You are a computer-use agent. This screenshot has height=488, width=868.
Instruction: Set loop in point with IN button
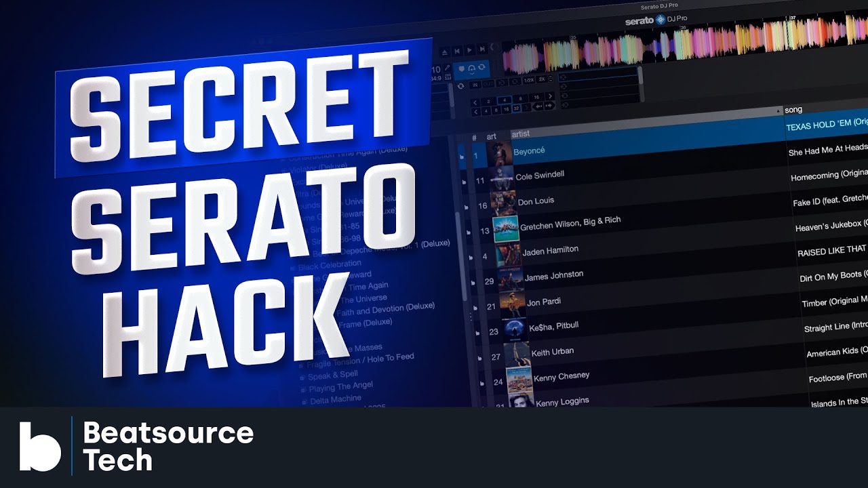coord(475,85)
